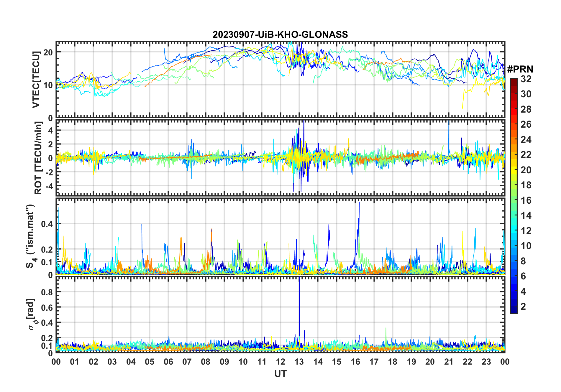Screen dimensions: 561x392
Task: Click colorbar tick label 32
Action: [x=526, y=79]
